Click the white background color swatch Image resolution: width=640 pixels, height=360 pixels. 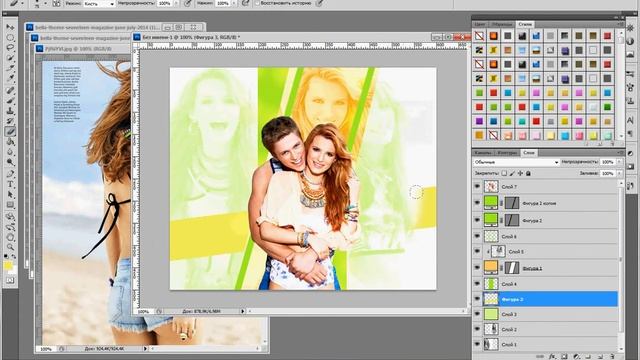click(x=14, y=271)
